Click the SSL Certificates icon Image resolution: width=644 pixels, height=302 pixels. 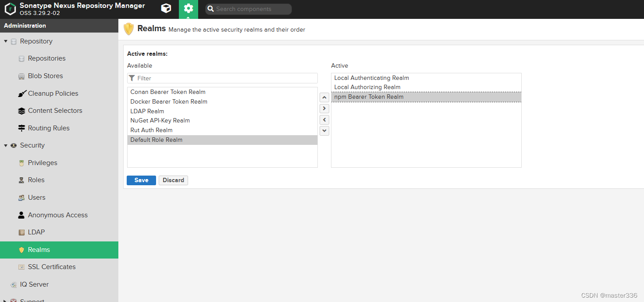pyautogui.click(x=21, y=267)
